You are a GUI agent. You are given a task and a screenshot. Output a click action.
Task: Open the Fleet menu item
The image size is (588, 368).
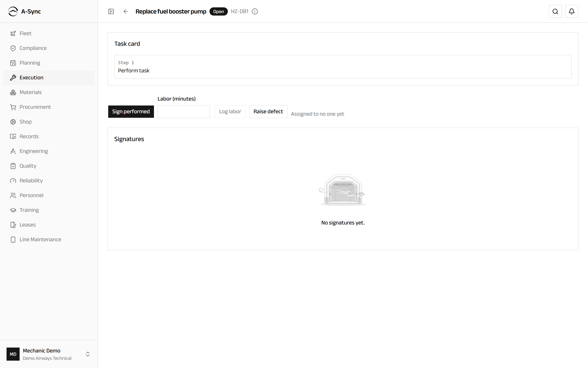49,33
